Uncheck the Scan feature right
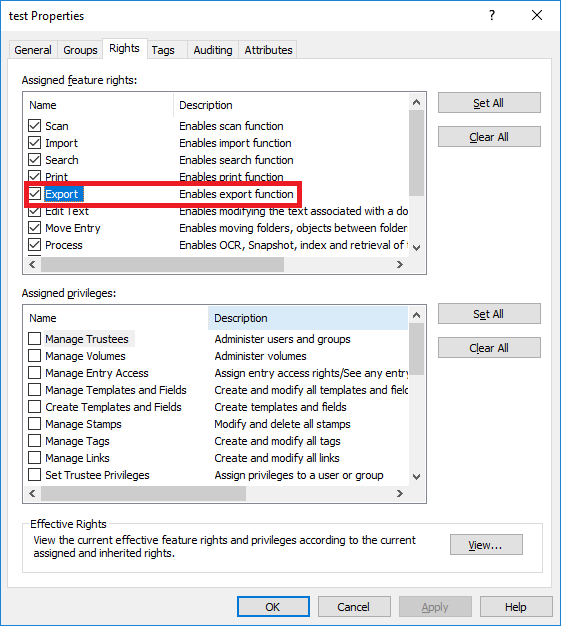 point(34,126)
